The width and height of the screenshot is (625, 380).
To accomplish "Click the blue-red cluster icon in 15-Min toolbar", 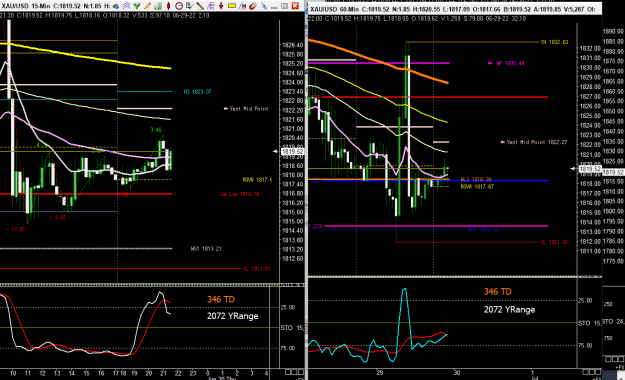I will (116, 6).
